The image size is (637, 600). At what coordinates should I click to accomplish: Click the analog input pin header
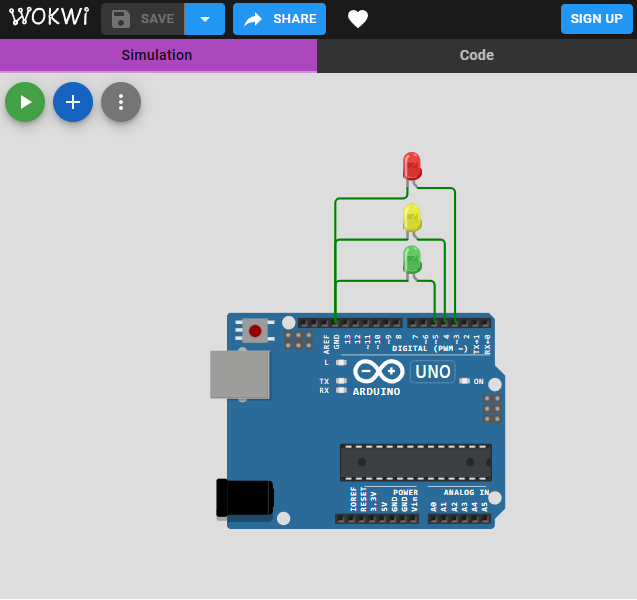pos(459,519)
